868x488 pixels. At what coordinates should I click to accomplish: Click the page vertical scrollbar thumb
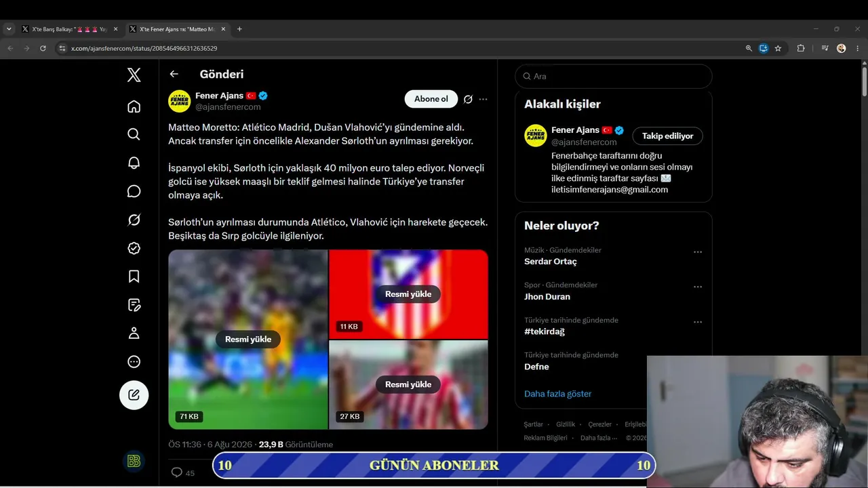(864, 80)
